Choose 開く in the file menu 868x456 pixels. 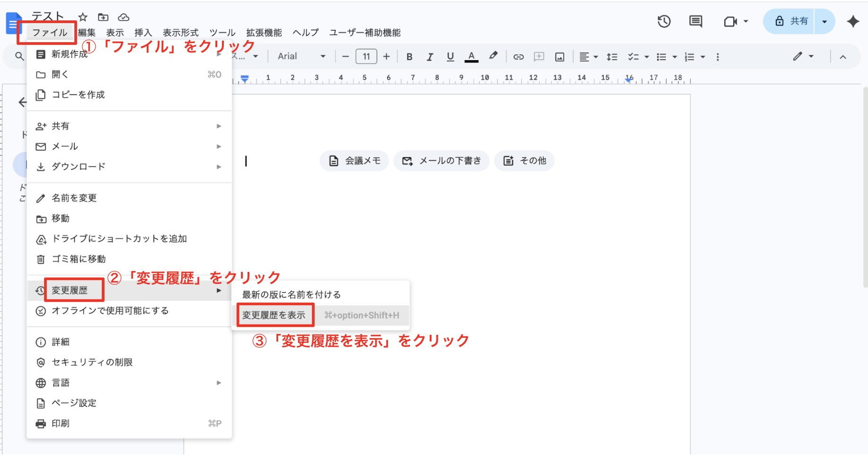129,74
